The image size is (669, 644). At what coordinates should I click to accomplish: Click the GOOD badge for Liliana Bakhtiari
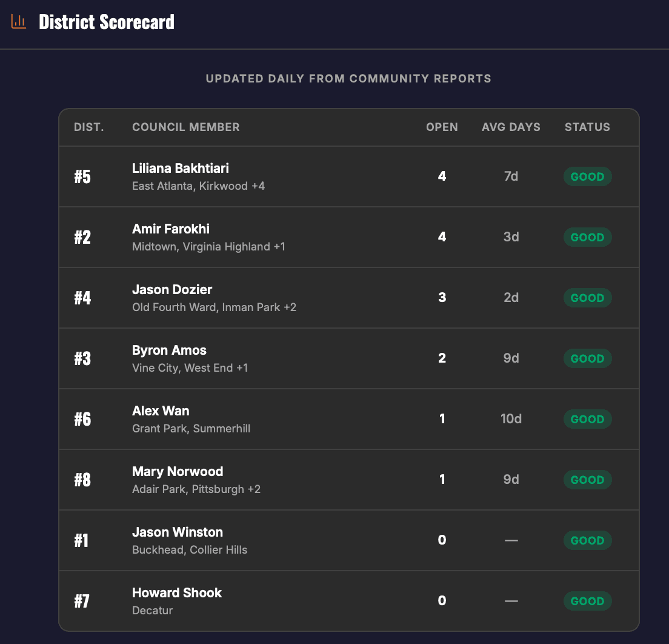pos(587,176)
